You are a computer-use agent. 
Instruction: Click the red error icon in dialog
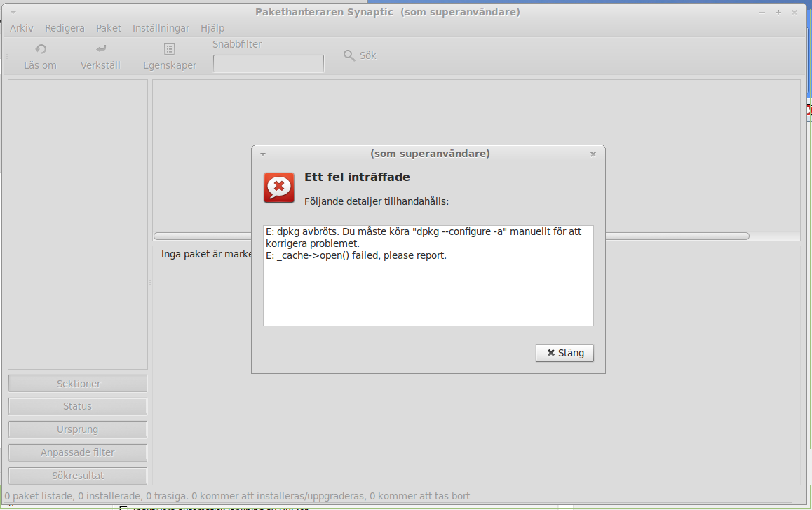(x=279, y=187)
